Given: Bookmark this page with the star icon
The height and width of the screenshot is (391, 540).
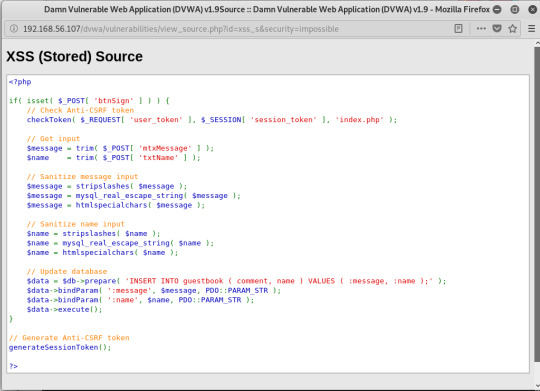Looking at the screenshot, I should tap(512, 29).
